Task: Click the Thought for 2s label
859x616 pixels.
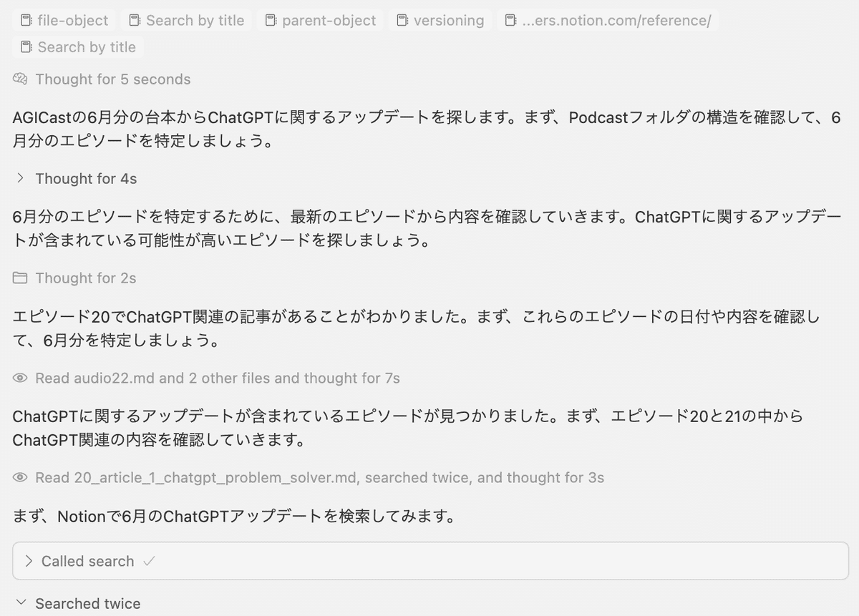Action: tap(86, 278)
